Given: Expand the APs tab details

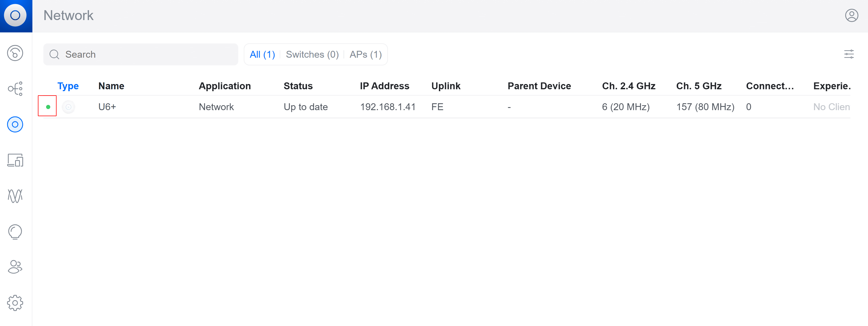Looking at the screenshot, I should (x=365, y=54).
